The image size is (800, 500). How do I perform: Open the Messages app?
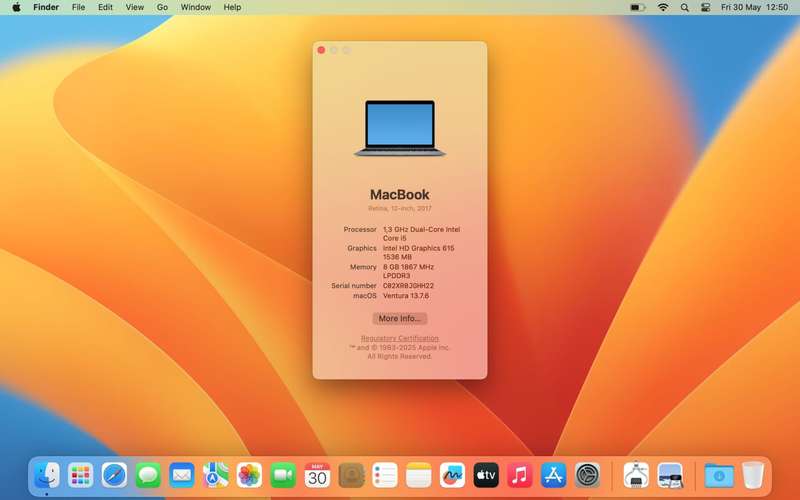[148, 476]
